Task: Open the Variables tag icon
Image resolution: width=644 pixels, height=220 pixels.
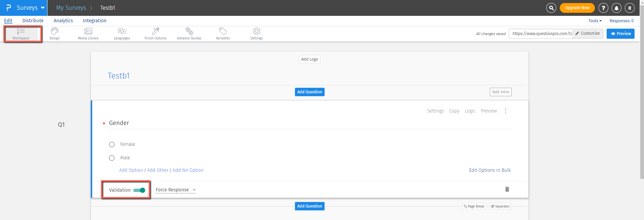Action: coord(223,33)
